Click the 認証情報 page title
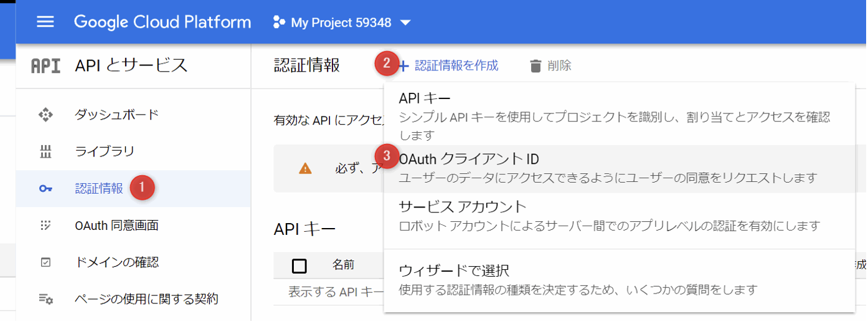This screenshot has height=329, width=868. coord(307,65)
